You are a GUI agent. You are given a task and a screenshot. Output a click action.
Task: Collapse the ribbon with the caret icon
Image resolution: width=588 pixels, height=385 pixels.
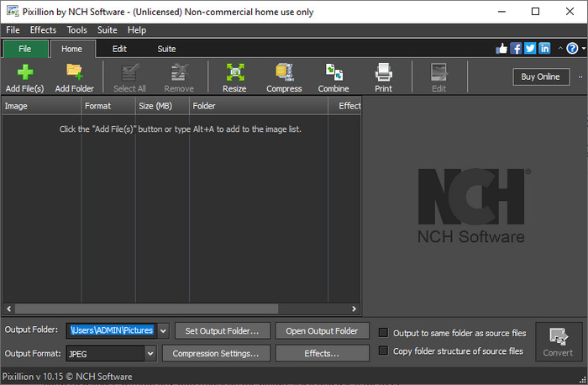click(560, 48)
